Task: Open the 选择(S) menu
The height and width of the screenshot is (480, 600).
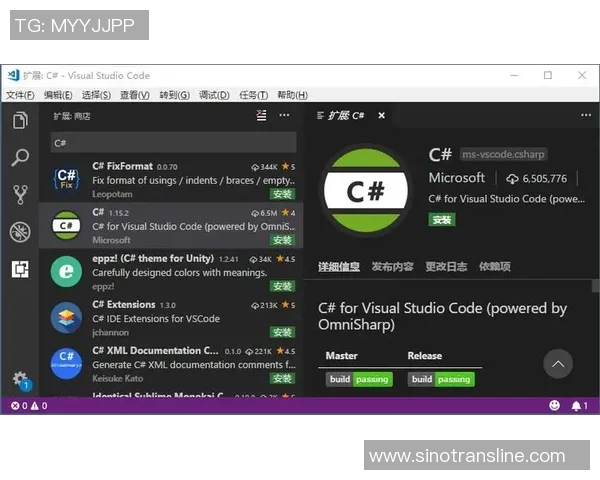Action: pos(96,95)
